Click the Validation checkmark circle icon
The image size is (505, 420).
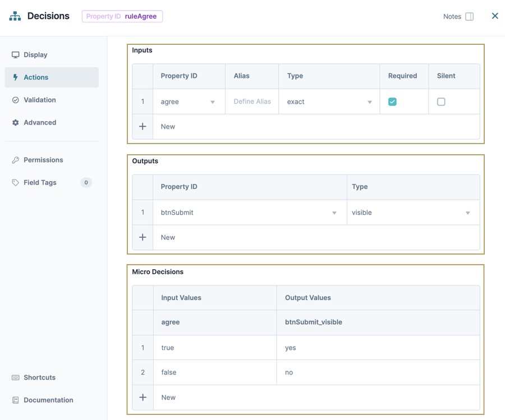[x=16, y=100]
